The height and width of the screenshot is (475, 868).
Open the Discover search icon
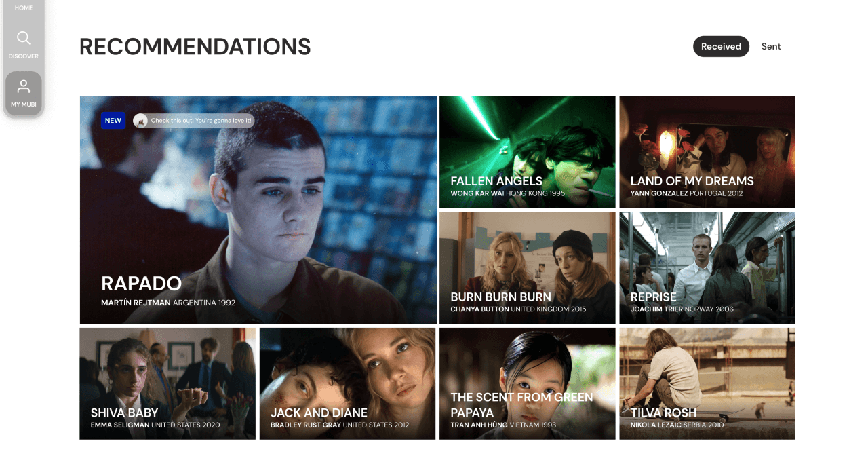coord(24,38)
